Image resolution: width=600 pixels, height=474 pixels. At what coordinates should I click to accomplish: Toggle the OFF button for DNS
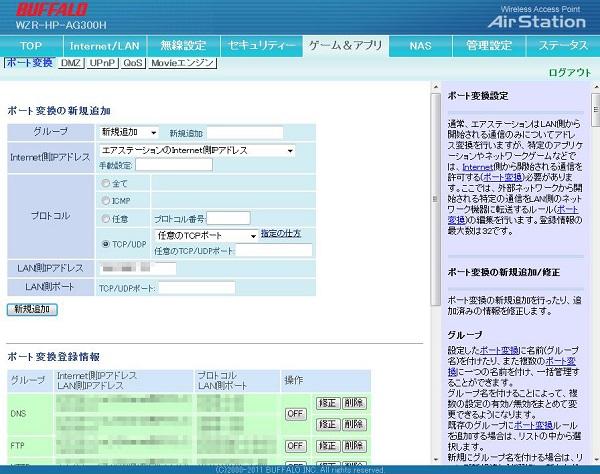point(295,413)
